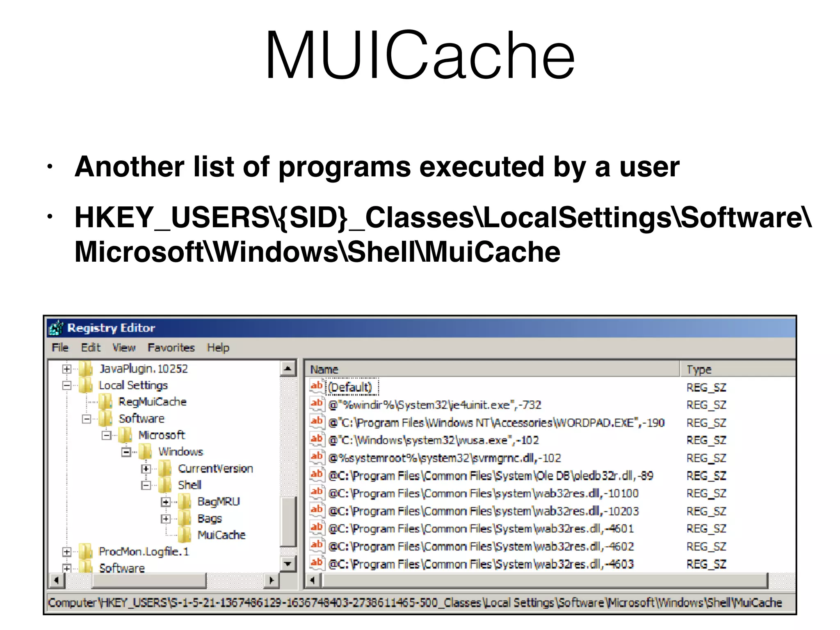Click the Registry Editor title bar icon

[x=56, y=328]
